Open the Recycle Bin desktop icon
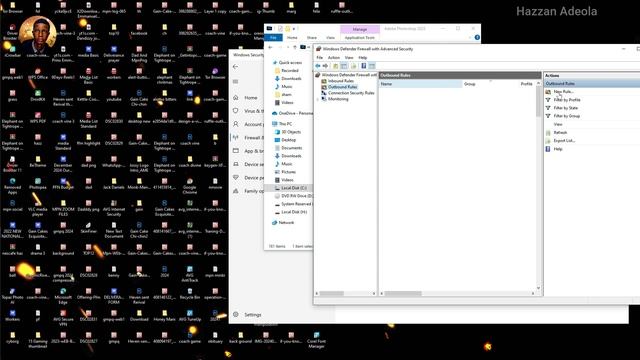 coord(190,293)
